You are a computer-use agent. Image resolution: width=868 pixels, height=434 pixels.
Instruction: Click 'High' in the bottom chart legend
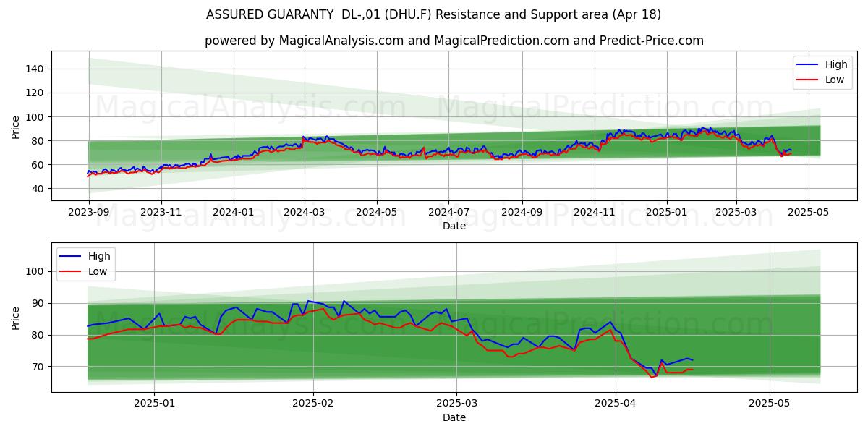tap(99, 256)
